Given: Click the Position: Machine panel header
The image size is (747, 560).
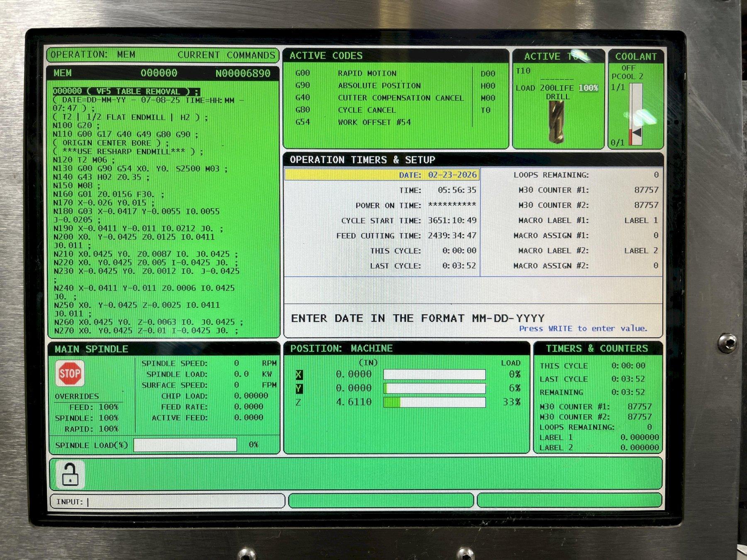Looking at the screenshot, I should (341, 348).
